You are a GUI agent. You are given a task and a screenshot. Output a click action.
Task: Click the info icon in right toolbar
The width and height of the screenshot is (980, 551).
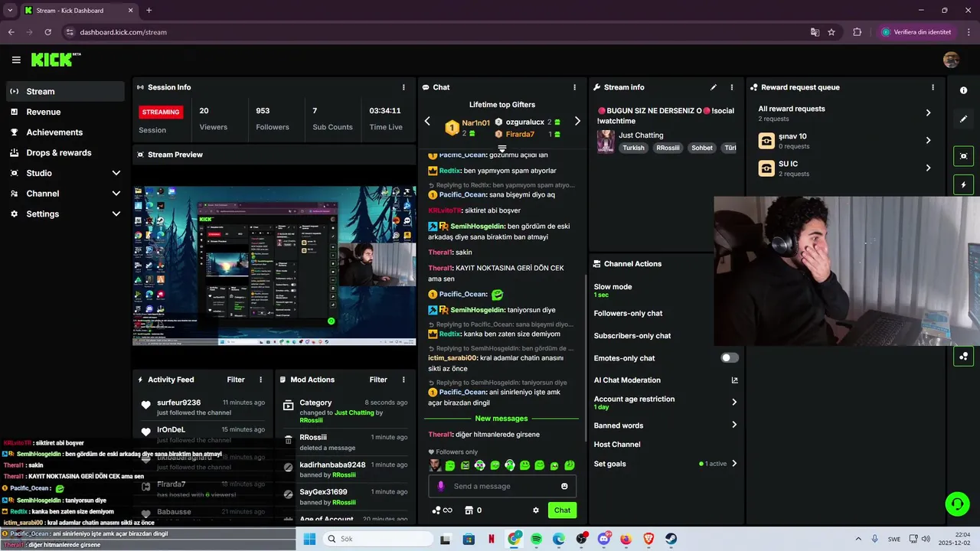963,90
